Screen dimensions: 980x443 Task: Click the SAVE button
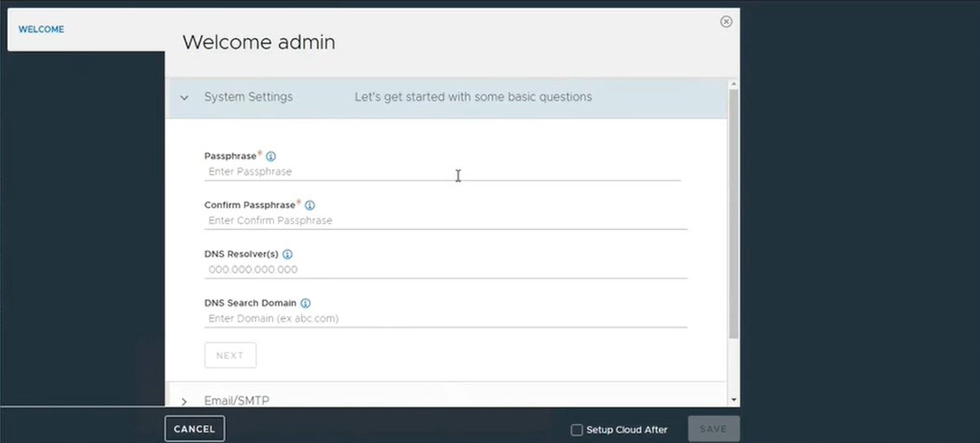(713, 429)
